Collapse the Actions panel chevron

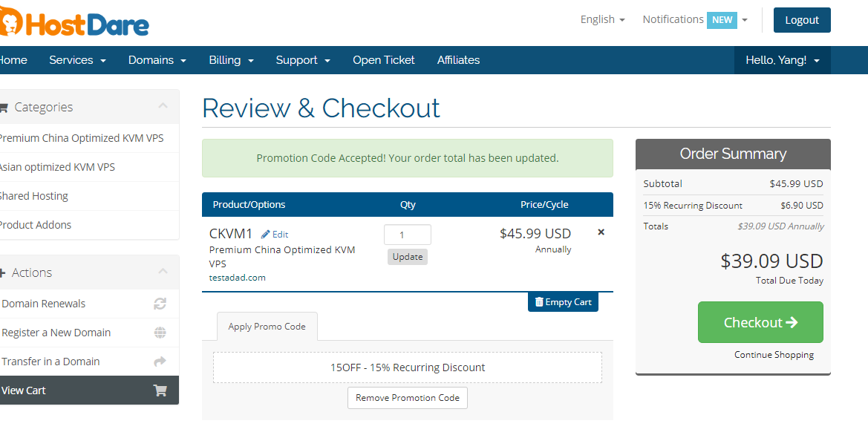tap(163, 272)
